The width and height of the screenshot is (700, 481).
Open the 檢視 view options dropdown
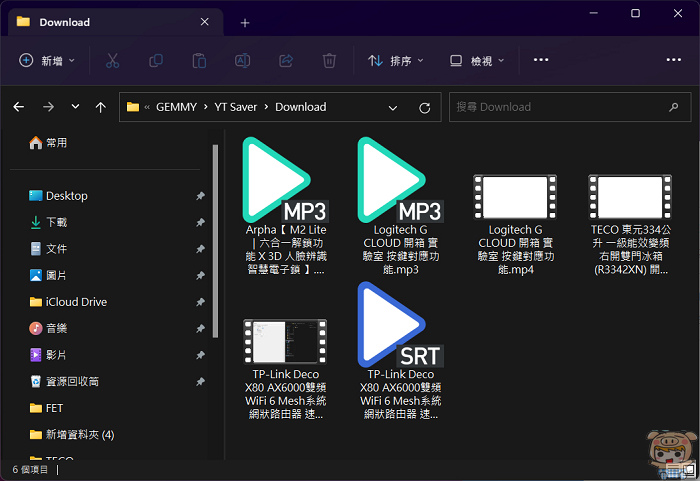476,61
